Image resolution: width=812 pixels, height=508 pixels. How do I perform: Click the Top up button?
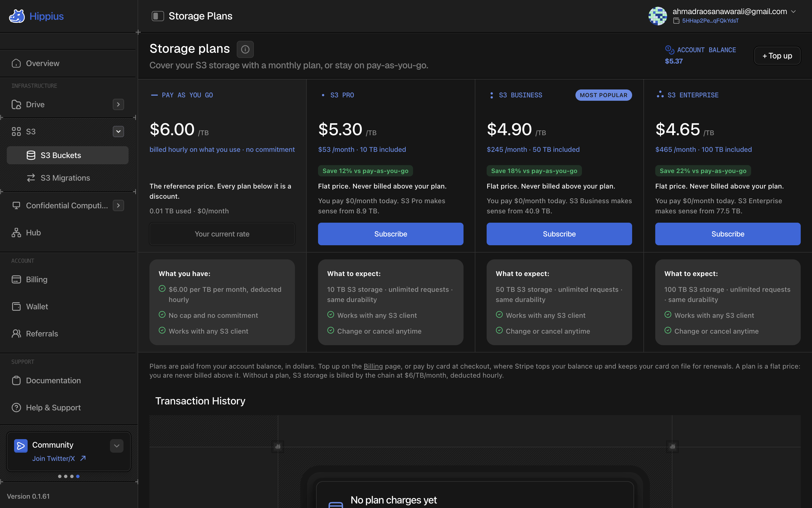click(x=777, y=55)
